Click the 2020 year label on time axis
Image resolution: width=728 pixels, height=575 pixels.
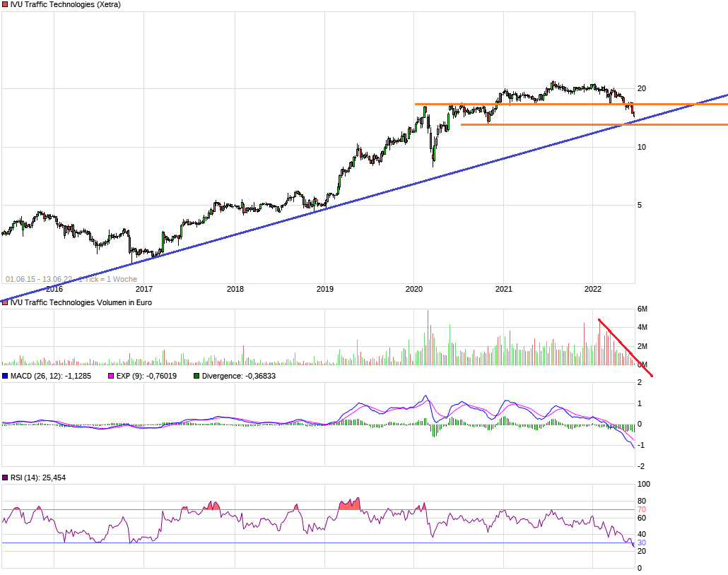[414, 289]
